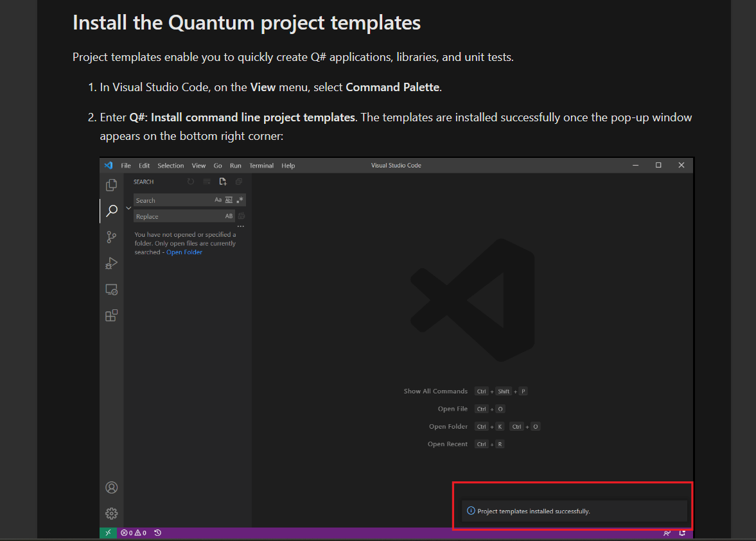The width and height of the screenshot is (756, 541).
Task: Click the 'Open Folder' label in the editor watermark
Action: tap(448, 426)
